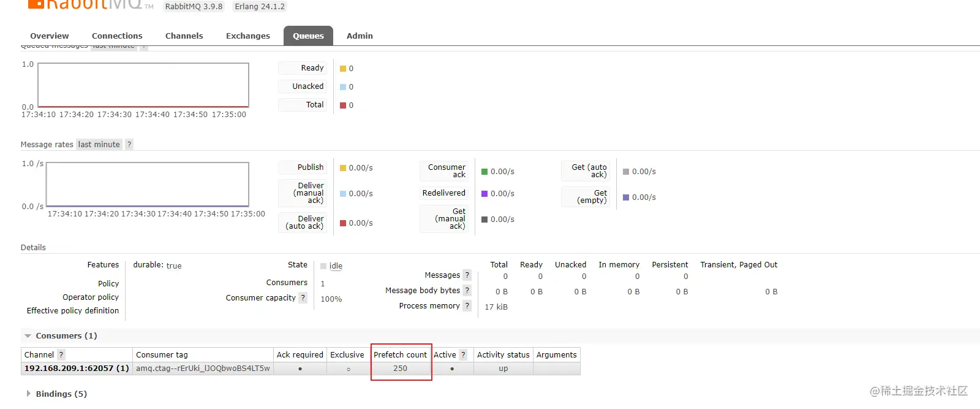980x409 pixels.
Task: Click the Ack required column header
Action: click(300, 355)
